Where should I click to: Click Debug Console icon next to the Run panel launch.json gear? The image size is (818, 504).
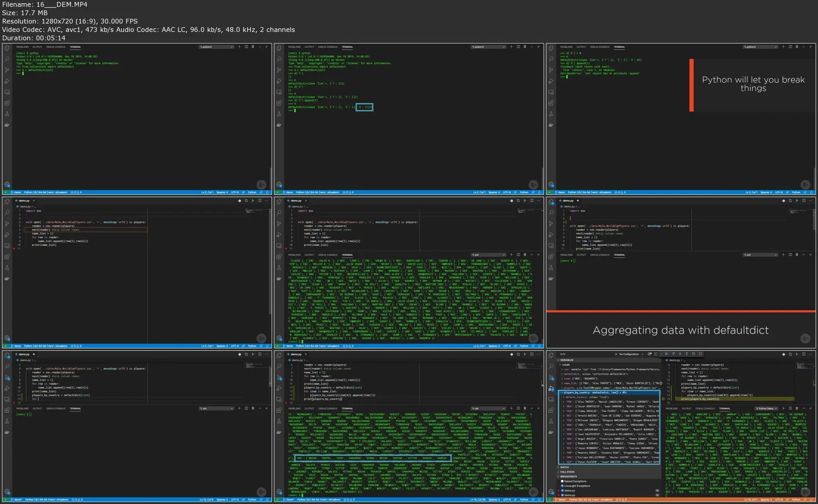click(656, 354)
